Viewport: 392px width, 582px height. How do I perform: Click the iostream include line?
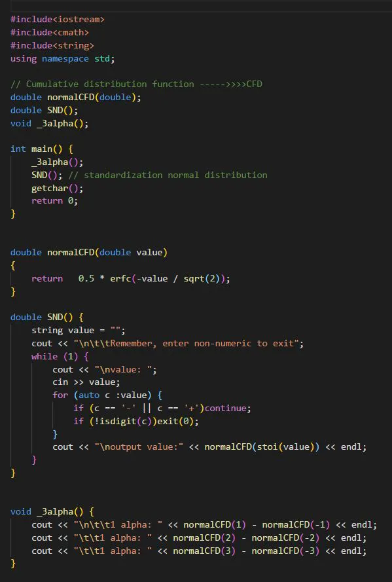(58, 19)
